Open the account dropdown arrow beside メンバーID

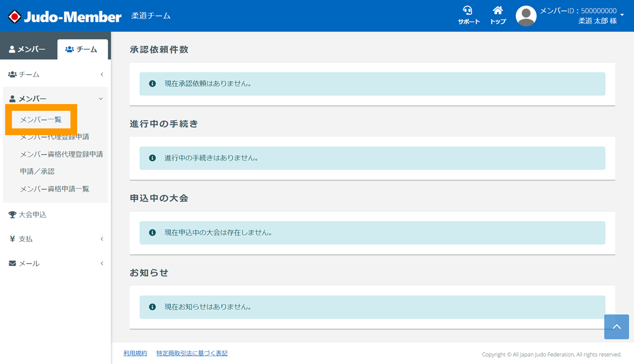point(622,16)
